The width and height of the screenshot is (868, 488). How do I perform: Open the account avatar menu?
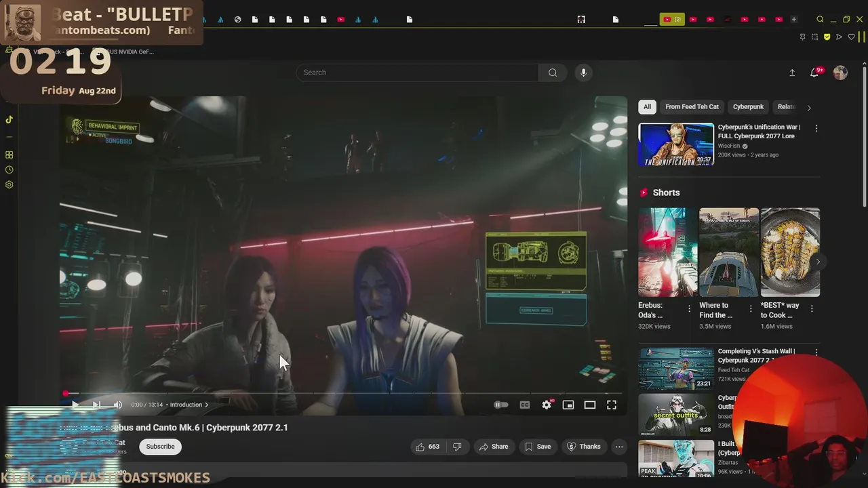[x=840, y=73]
